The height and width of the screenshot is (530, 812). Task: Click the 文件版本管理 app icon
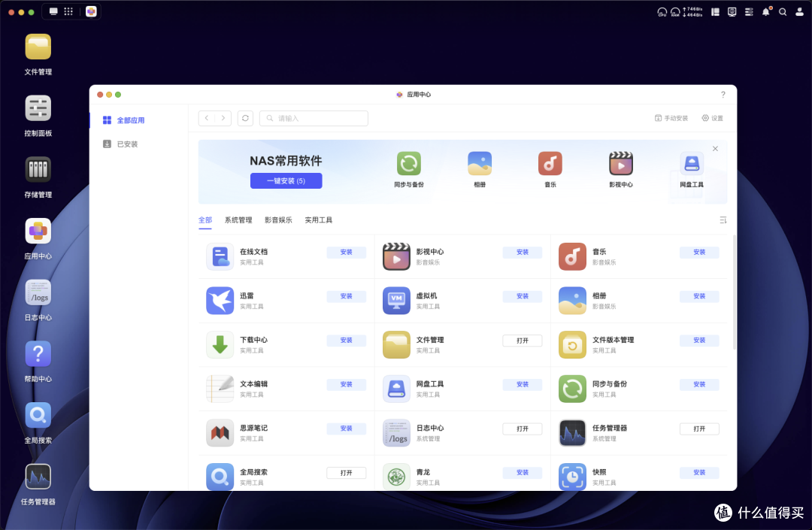click(x=572, y=345)
